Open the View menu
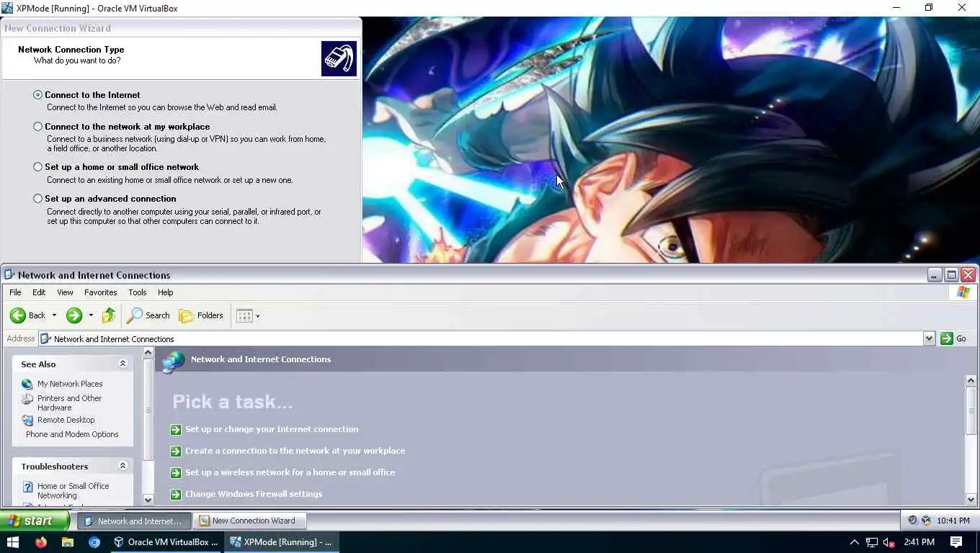980x553 pixels. [65, 292]
